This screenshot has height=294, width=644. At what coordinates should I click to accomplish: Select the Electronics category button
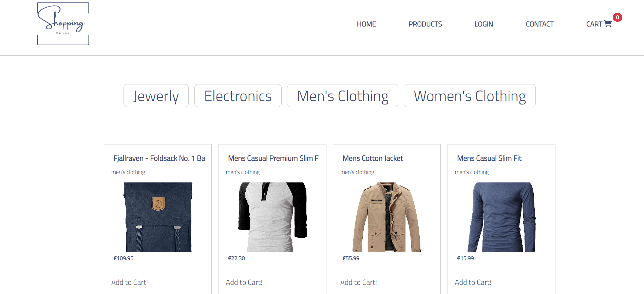point(238,96)
